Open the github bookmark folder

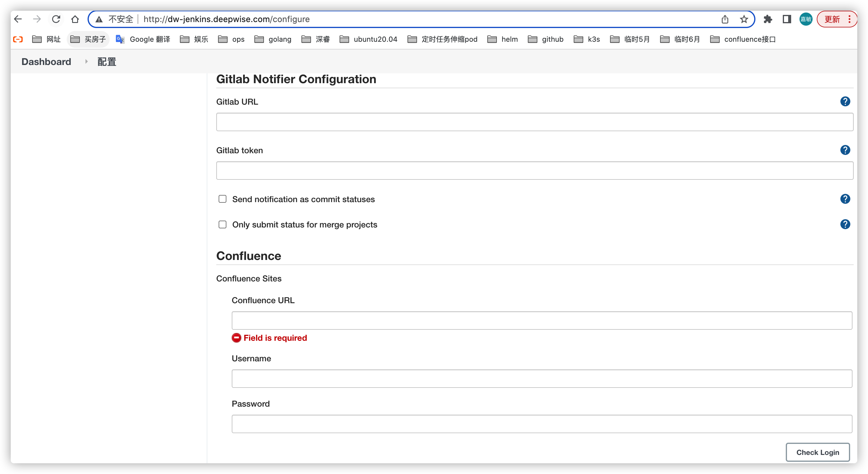[x=545, y=39]
